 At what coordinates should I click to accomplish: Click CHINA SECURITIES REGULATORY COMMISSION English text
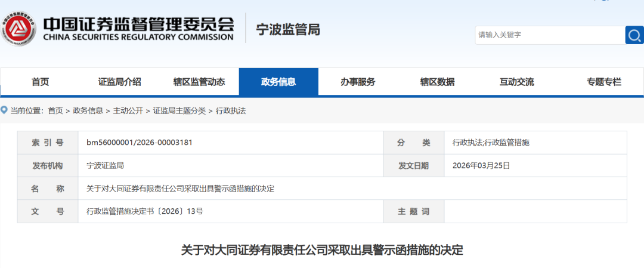138,38
